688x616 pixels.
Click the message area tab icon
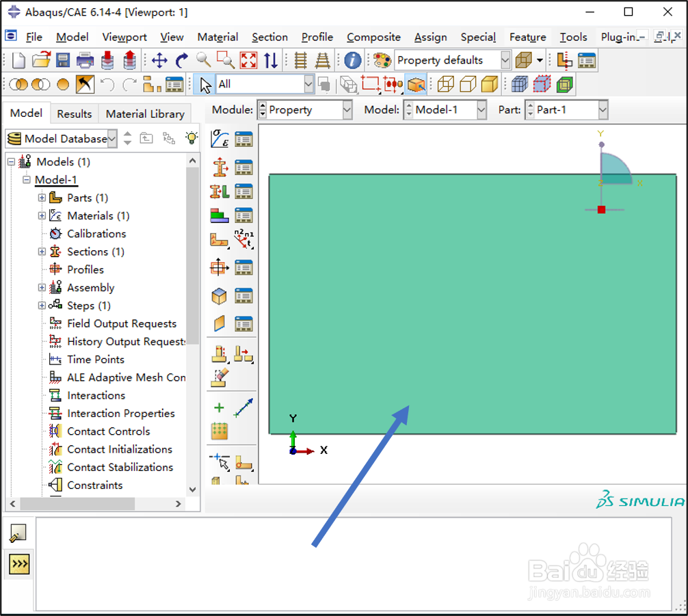(19, 533)
